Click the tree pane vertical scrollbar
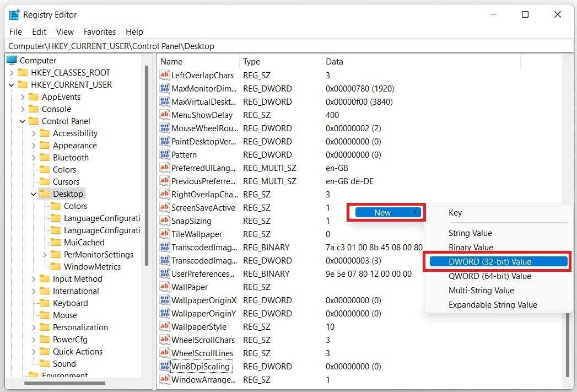The height and width of the screenshot is (392, 577). point(147,165)
